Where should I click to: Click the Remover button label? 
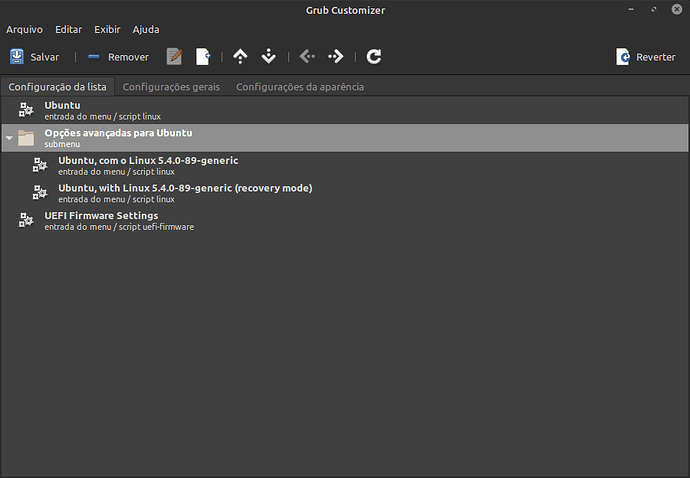tap(128, 57)
